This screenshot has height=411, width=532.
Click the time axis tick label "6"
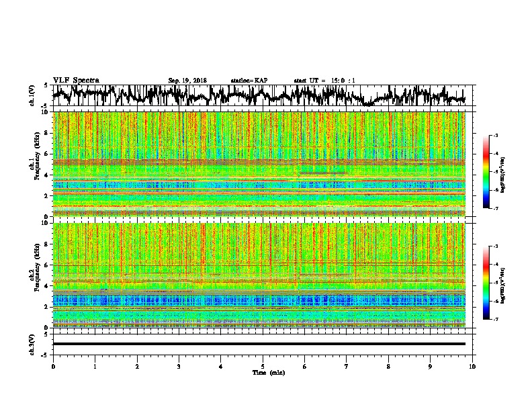[x=305, y=366]
